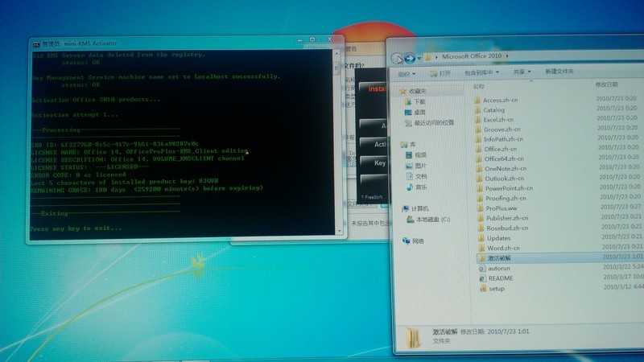The height and width of the screenshot is (362, 644).
Task: Open the 音乐 library in the sidebar
Action: point(417,187)
